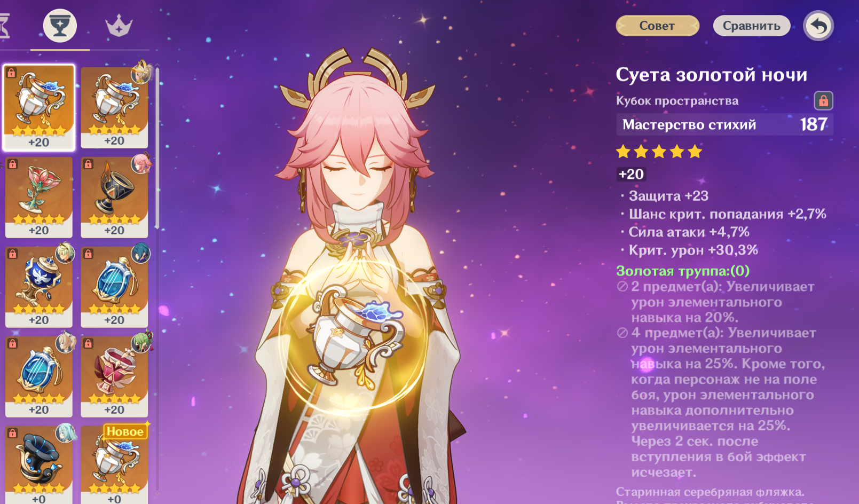This screenshot has height=504, width=859.
Task: Select the goblet marked Новое
Action: click(114, 464)
